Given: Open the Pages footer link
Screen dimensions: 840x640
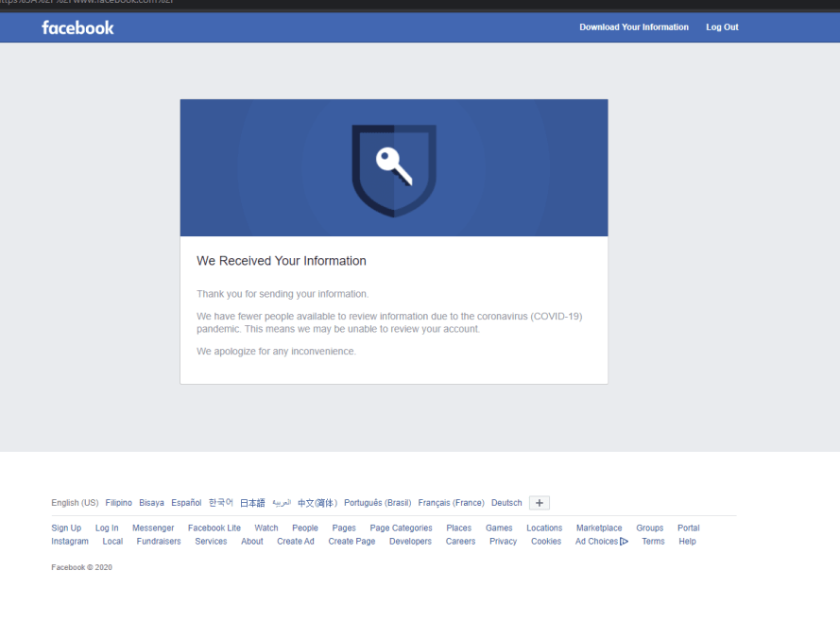Looking at the screenshot, I should (344, 528).
